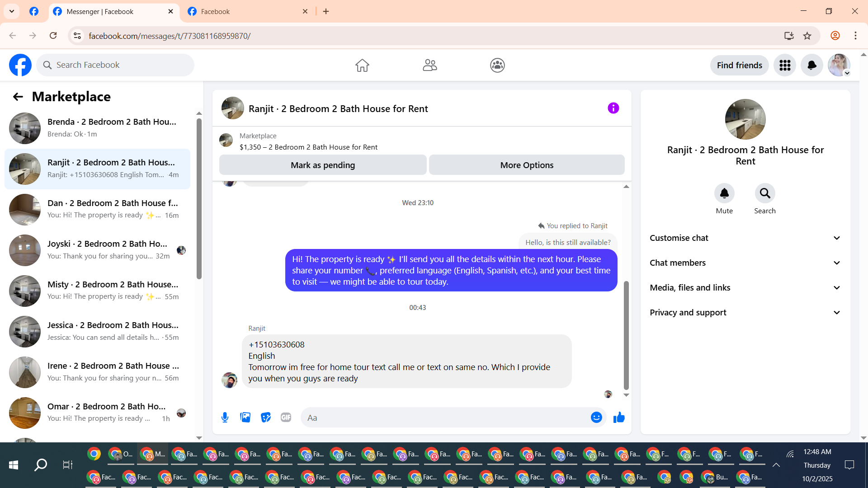Open the GIF picker
Image resolution: width=868 pixels, height=488 pixels.
pos(286,418)
